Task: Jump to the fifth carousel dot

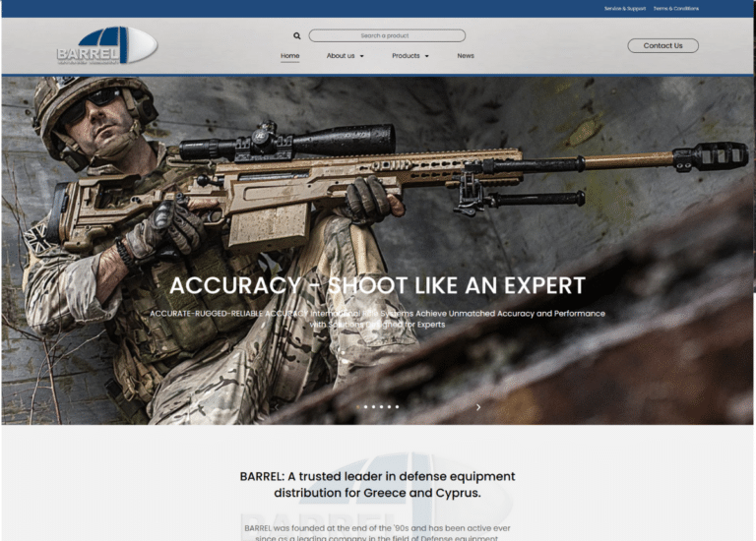Action: point(390,406)
